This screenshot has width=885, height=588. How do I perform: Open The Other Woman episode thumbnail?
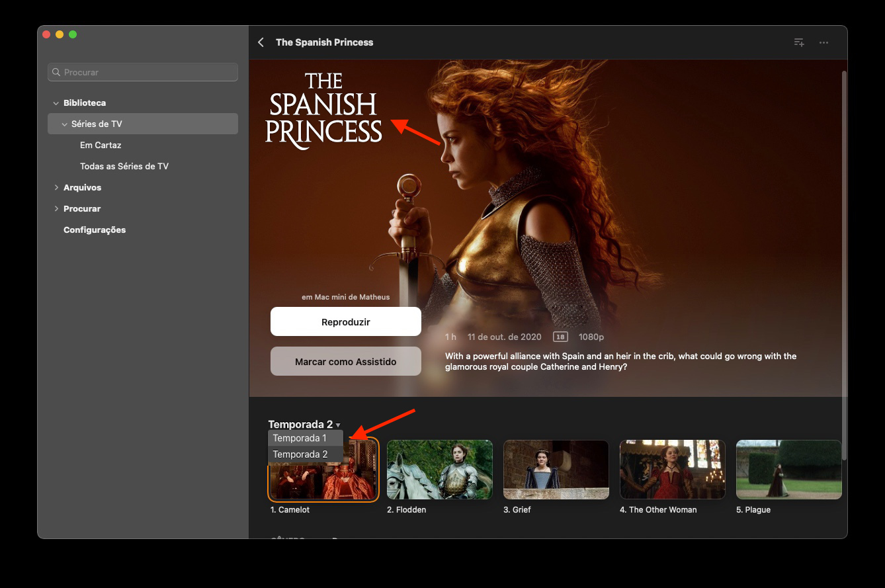coord(673,470)
